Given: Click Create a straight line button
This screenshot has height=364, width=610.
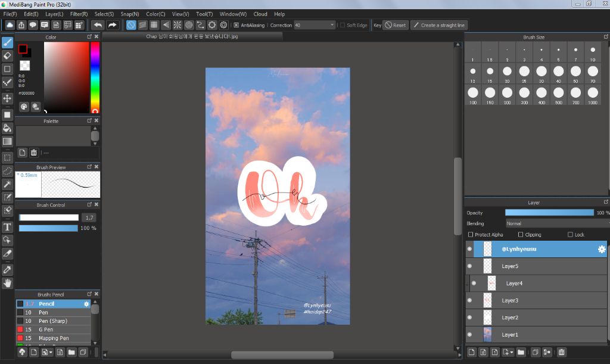Looking at the screenshot, I should click(439, 25).
